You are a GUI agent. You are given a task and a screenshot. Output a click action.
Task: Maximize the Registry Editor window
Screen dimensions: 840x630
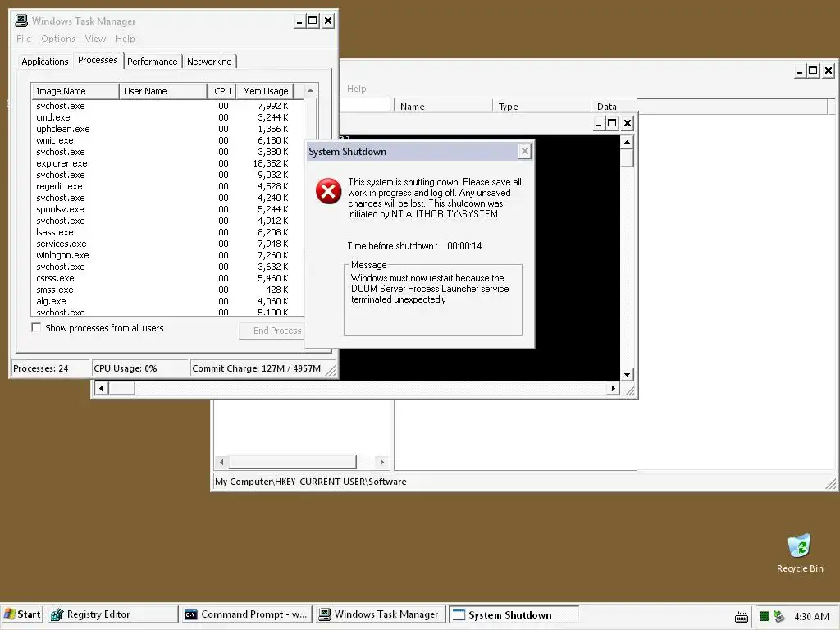(x=813, y=71)
